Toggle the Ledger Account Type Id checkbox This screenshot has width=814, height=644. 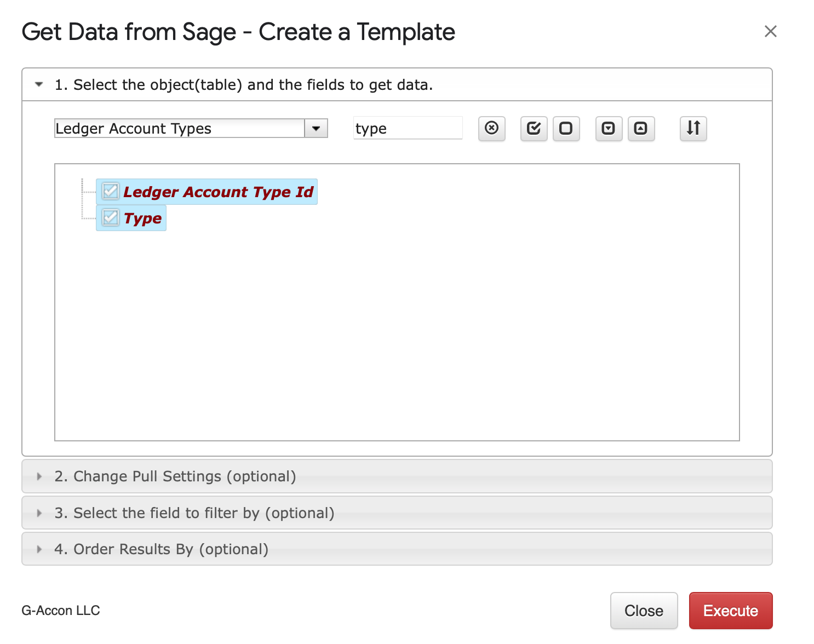(111, 192)
